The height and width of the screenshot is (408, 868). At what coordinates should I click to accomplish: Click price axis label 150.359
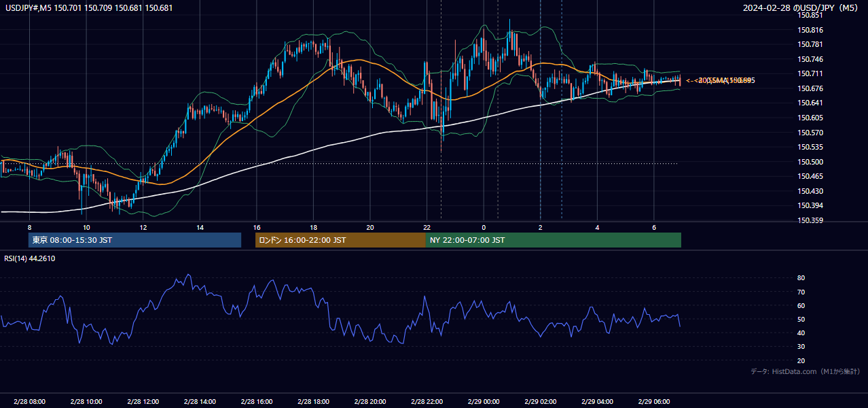tap(811, 220)
